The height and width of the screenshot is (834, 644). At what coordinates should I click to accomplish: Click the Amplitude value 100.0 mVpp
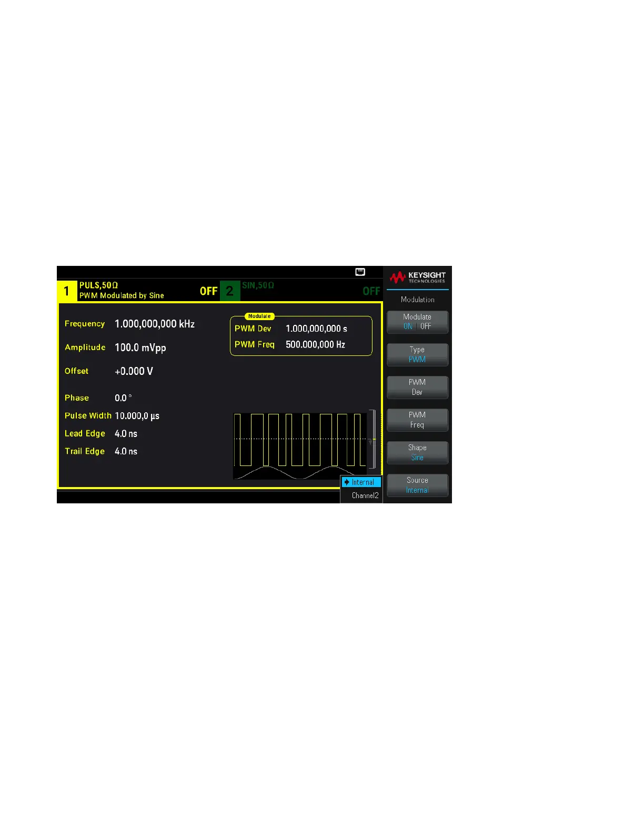(x=140, y=348)
